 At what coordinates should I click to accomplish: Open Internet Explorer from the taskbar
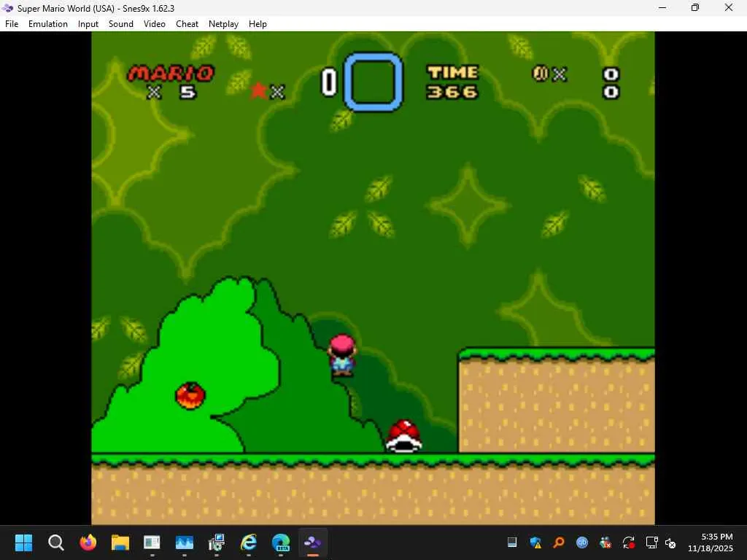[249, 542]
